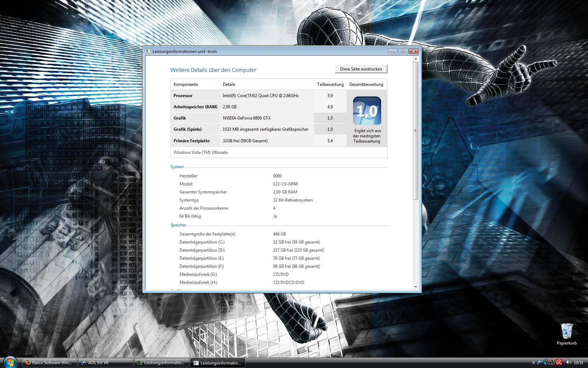Image resolution: width=588 pixels, height=368 pixels.
Task: Select the Primäre Festplatte label
Action: [191, 141]
